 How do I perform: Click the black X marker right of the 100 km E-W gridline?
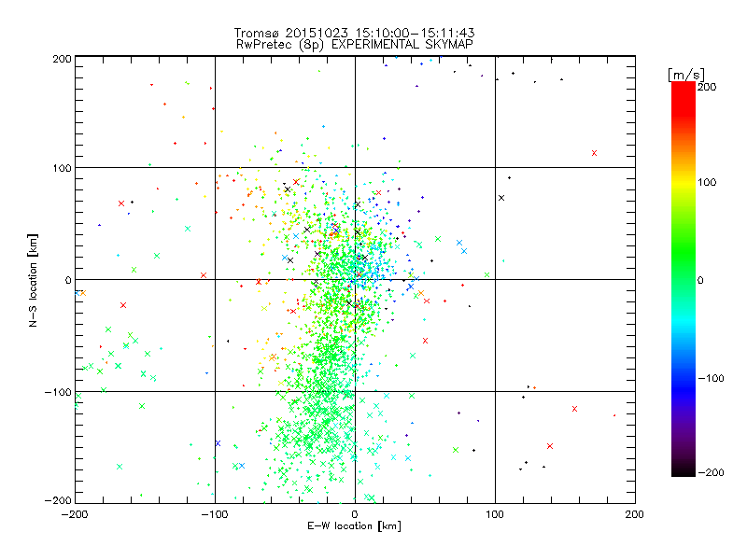501,198
